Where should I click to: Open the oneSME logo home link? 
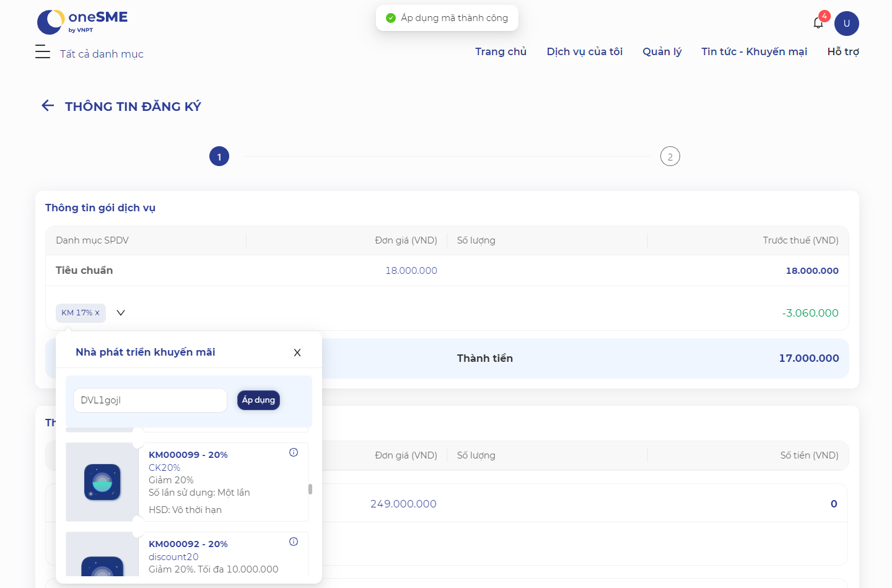pos(82,22)
